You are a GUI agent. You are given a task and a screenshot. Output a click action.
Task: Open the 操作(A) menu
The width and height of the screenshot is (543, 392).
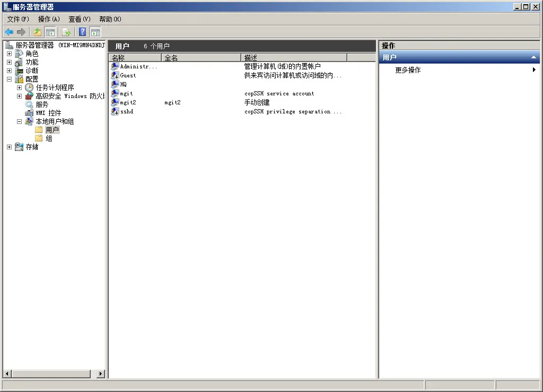(x=49, y=19)
